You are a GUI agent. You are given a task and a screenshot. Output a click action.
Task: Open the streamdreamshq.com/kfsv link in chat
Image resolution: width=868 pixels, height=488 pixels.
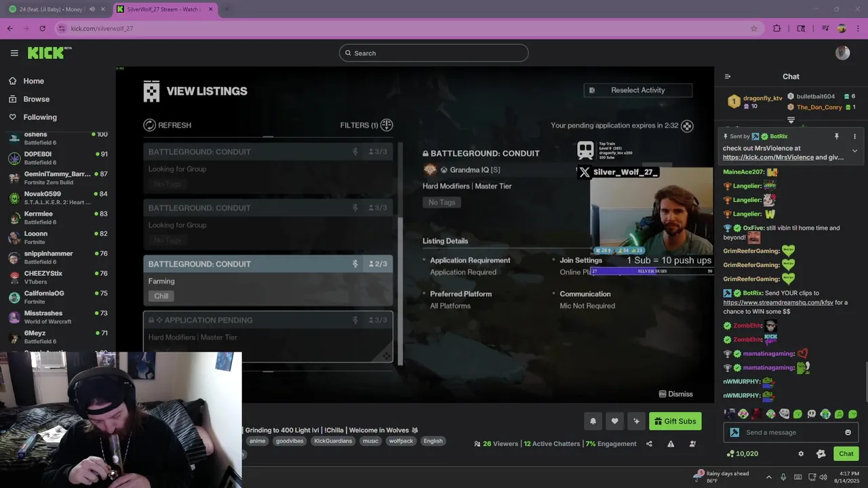(x=778, y=302)
